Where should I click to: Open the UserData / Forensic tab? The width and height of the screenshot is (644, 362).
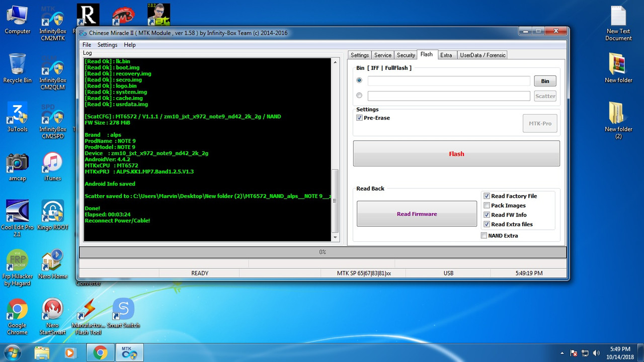pos(482,55)
